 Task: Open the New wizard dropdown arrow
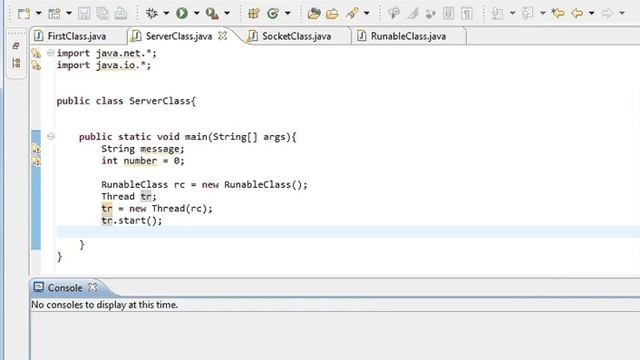coord(38,13)
